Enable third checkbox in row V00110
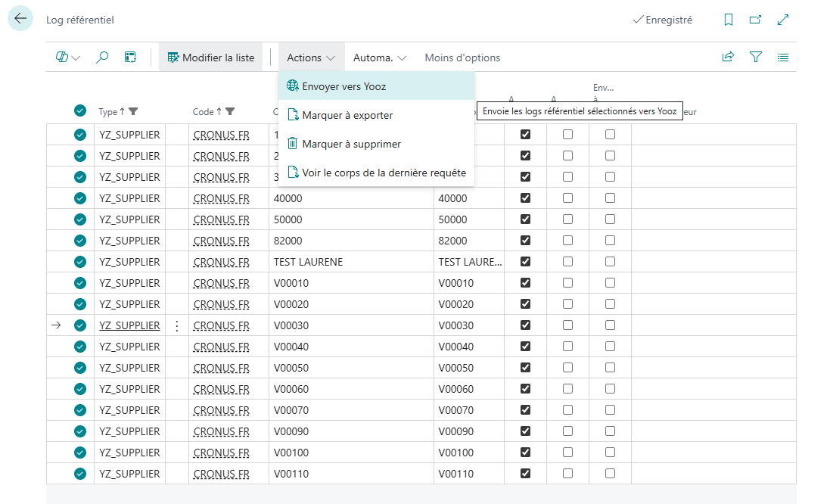 point(610,474)
